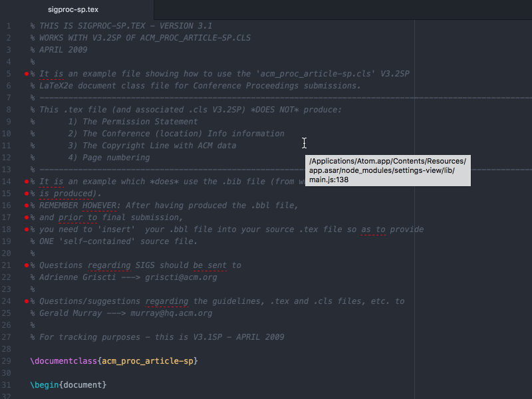This screenshot has width=532, height=399.
Task: Click the red gutter dot beside REMEMBER HOWEVER line
Action: (x=26, y=205)
